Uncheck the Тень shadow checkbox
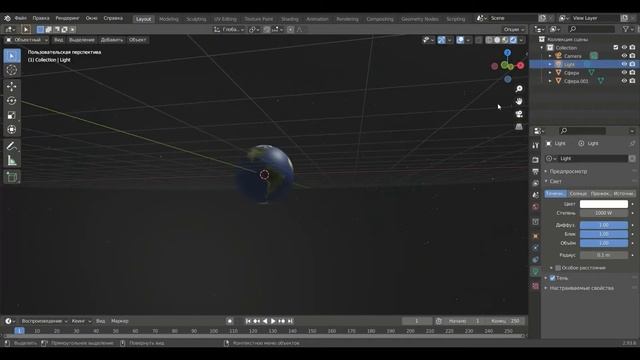Viewport: 640px width, 360px height. tap(552, 278)
